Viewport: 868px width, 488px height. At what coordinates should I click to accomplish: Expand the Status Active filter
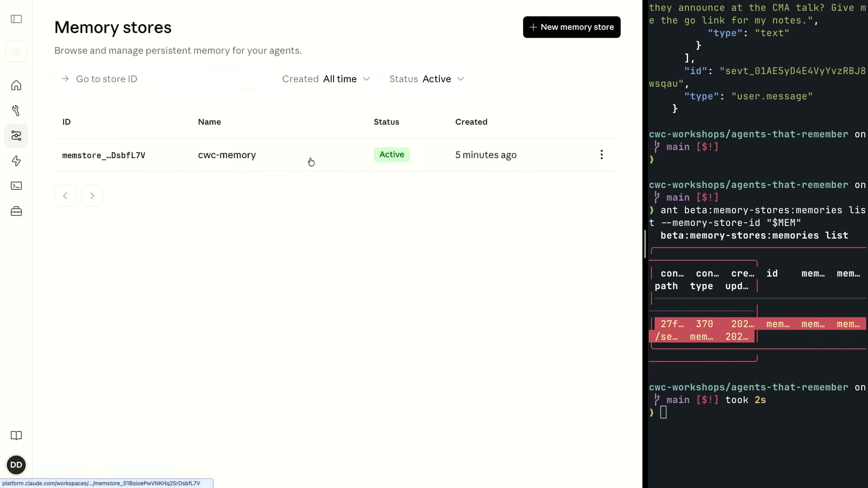click(x=427, y=79)
